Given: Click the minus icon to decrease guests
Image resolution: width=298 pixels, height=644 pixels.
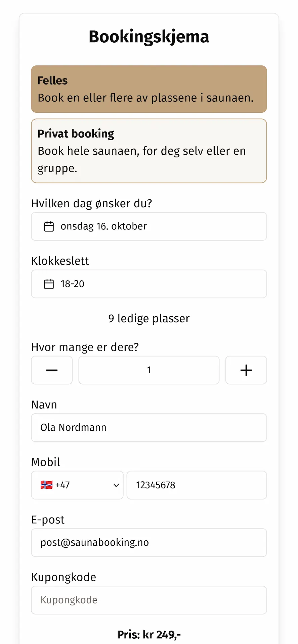Looking at the screenshot, I should 51,370.
